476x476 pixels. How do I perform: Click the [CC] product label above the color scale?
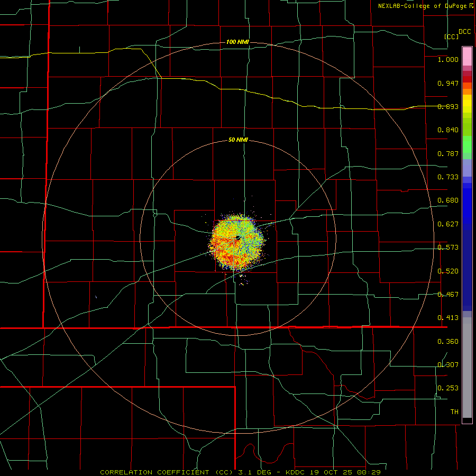(452, 36)
